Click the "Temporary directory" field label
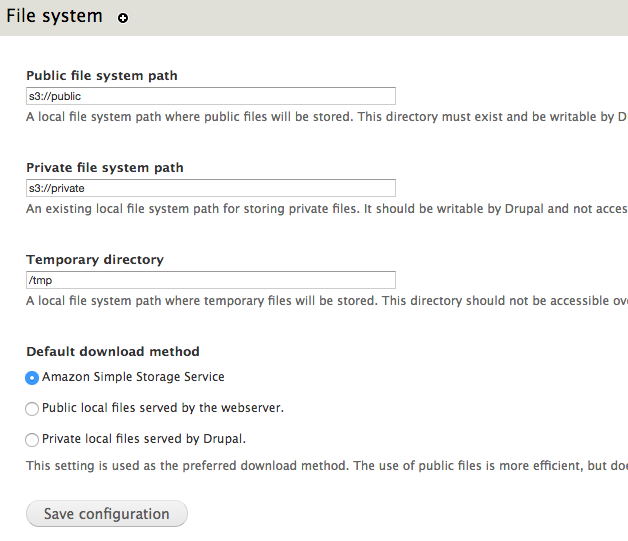The image size is (628, 541). click(x=95, y=260)
